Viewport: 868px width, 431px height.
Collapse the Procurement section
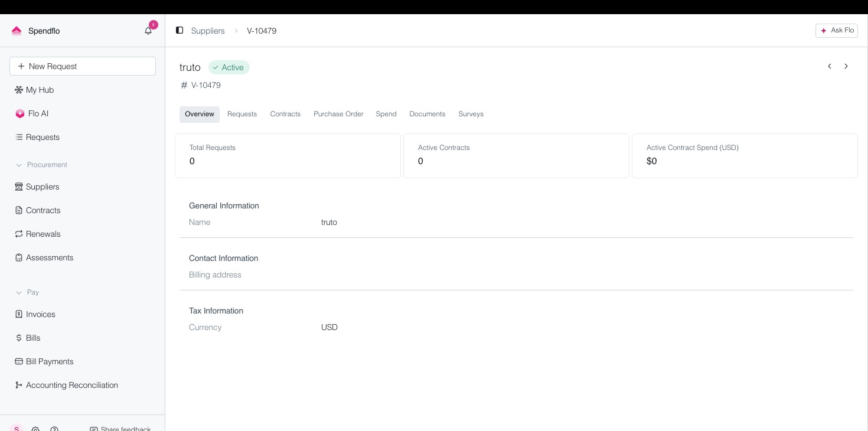[x=19, y=165]
